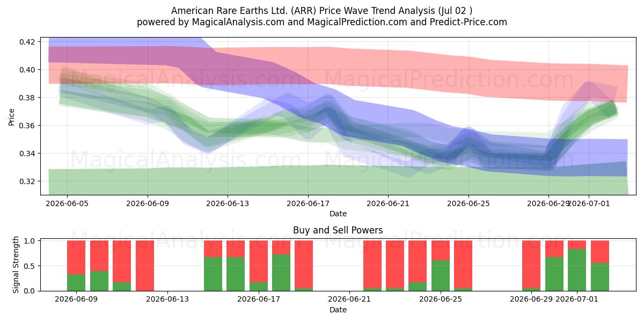Click the 0.42 price axis tick
The image size is (644, 322).
[x=27, y=42]
